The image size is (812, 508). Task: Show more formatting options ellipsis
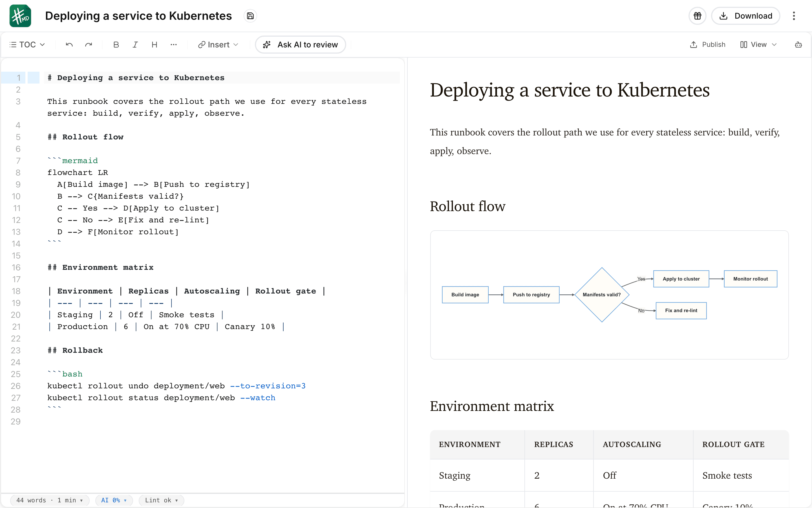pyautogui.click(x=173, y=45)
